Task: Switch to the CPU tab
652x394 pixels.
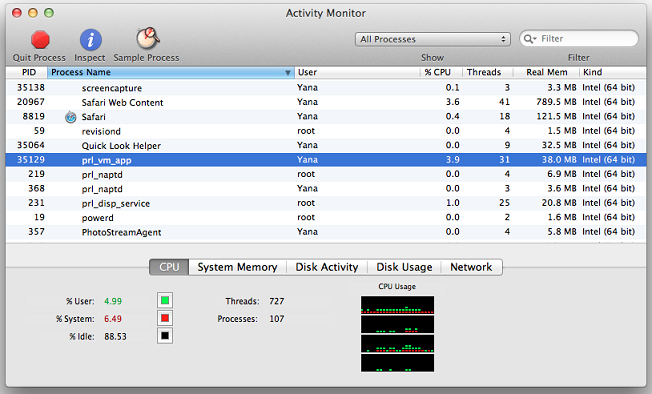Action: point(169,267)
